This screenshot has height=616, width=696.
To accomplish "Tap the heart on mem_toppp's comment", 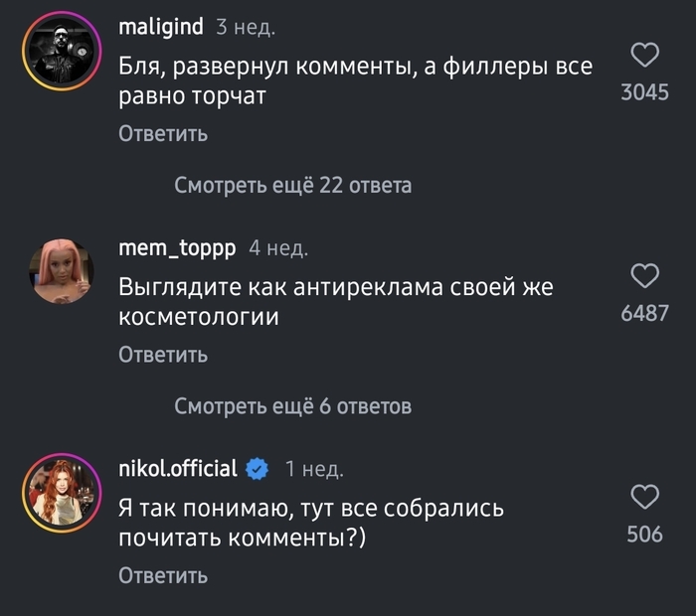I will click(x=645, y=275).
